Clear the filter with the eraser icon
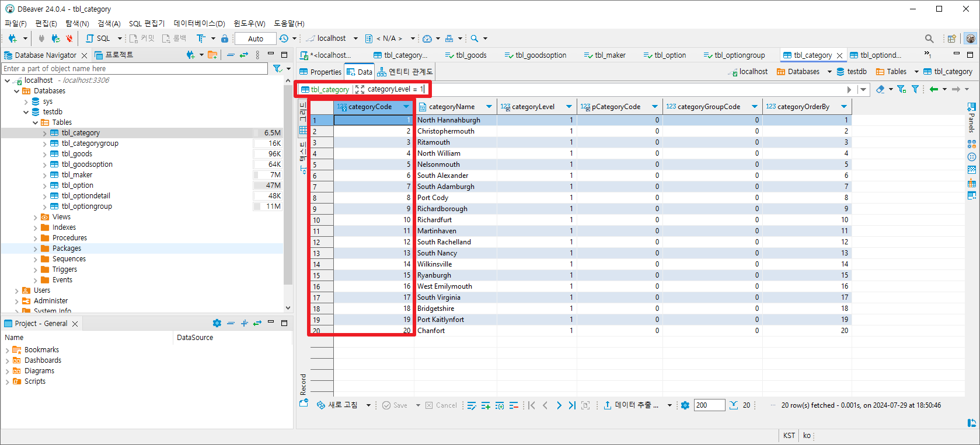Viewport: 980px width, 445px height. (x=881, y=89)
